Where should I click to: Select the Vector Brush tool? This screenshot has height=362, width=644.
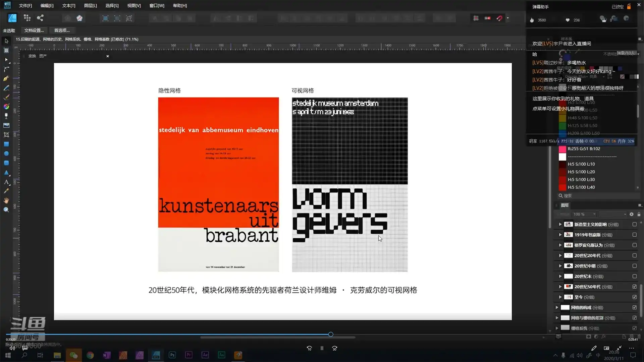click(x=6, y=98)
